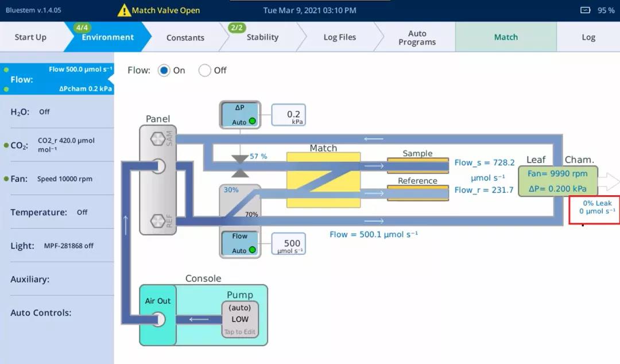Click the battery status icon
This screenshot has height=364, width=620.
point(585,10)
